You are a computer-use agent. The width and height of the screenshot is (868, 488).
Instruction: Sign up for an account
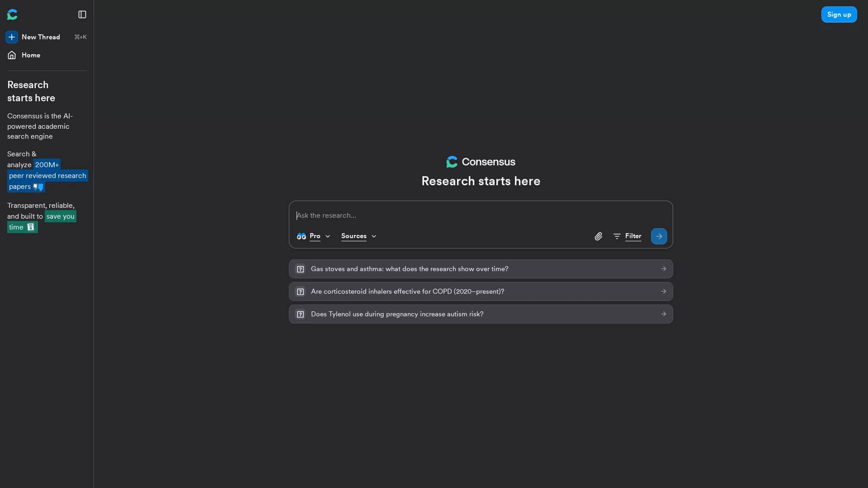[x=839, y=14]
